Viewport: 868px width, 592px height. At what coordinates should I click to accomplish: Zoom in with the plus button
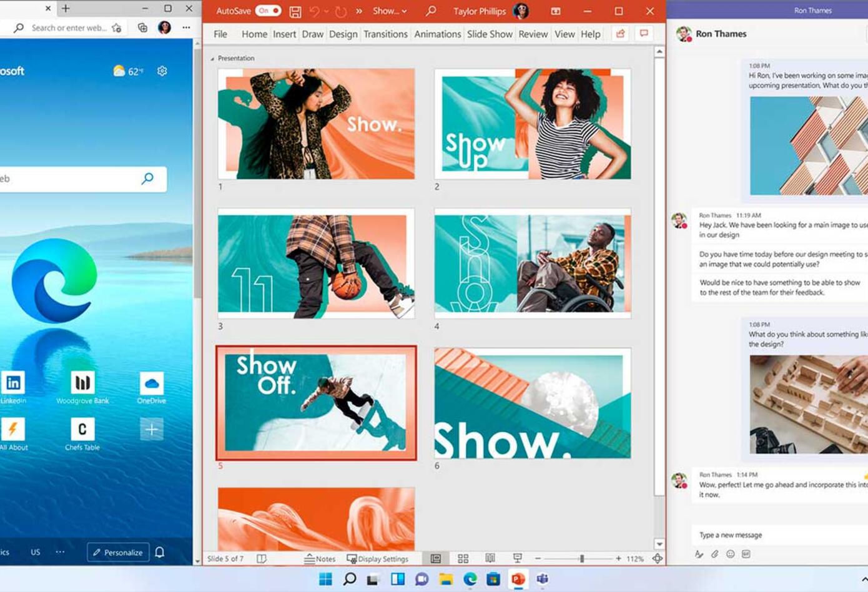(x=618, y=558)
